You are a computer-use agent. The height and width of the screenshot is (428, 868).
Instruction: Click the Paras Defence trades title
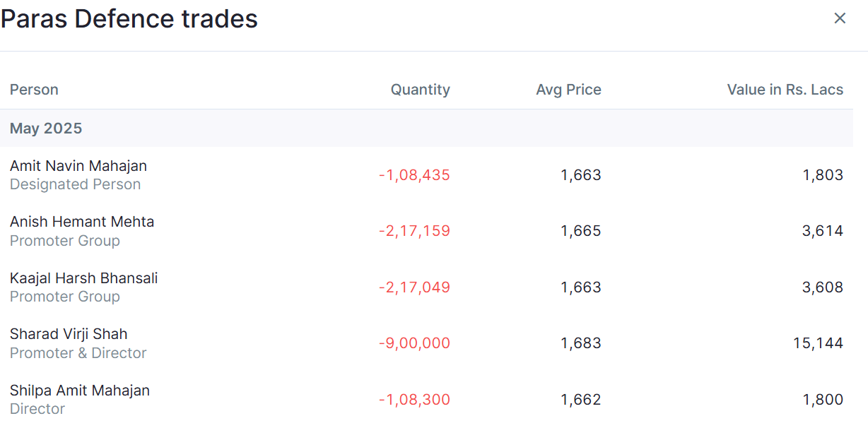(x=129, y=19)
